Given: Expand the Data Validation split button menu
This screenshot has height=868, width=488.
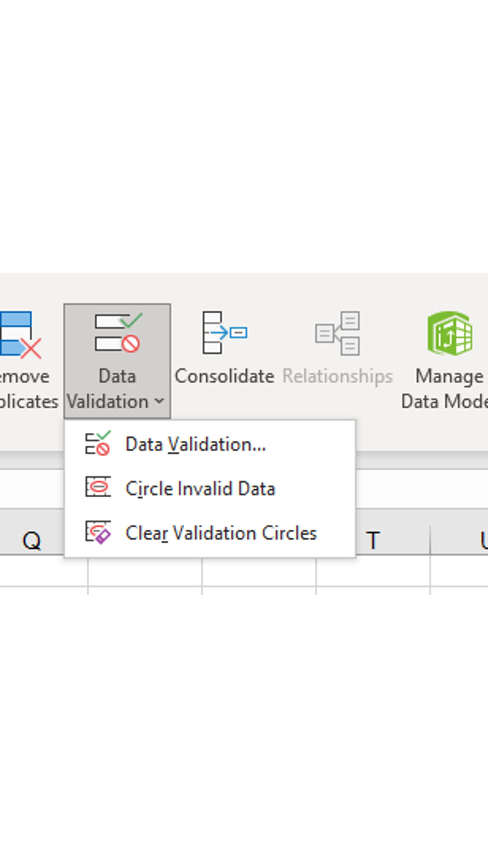Looking at the screenshot, I should pyautogui.click(x=159, y=401).
